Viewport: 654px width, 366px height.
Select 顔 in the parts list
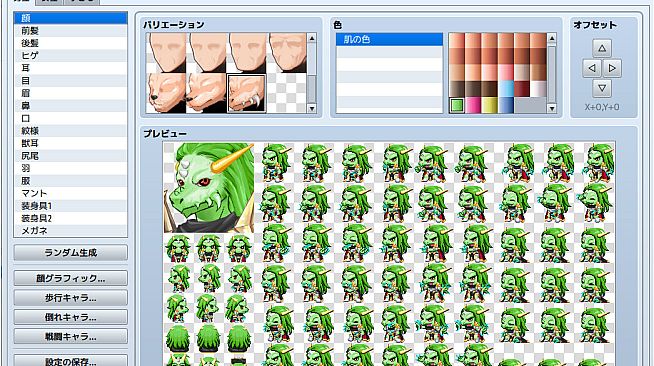[x=70, y=18]
